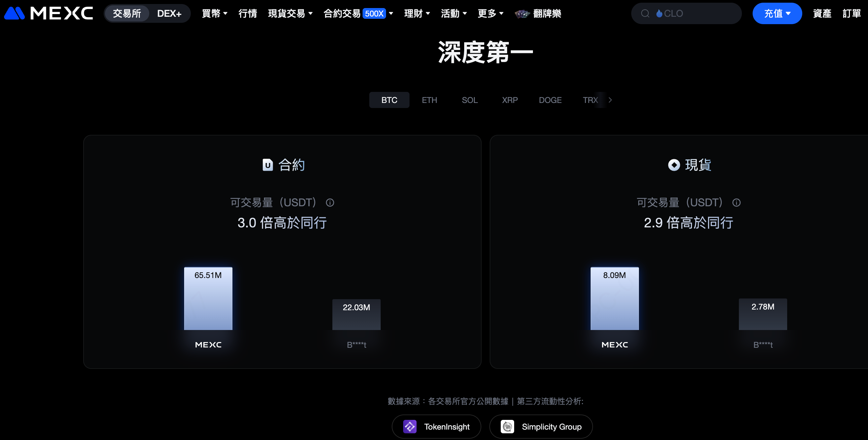Select the ETH tab
Image resolution: width=868 pixels, height=440 pixels.
click(x=429, y=100)
